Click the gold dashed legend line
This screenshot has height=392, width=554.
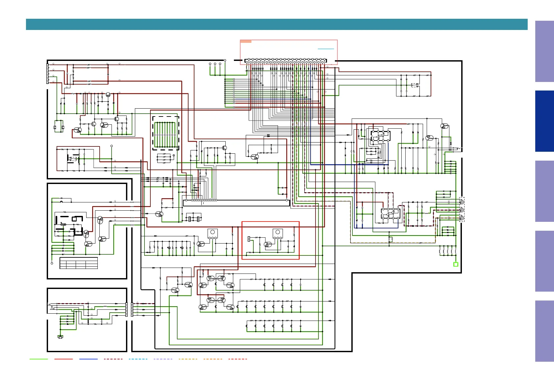188,359
